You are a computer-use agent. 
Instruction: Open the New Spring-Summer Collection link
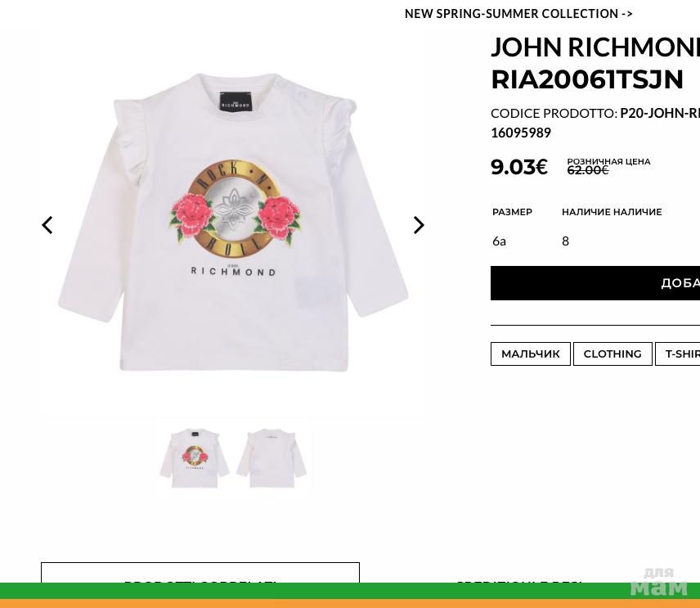(x=518, y=14)
